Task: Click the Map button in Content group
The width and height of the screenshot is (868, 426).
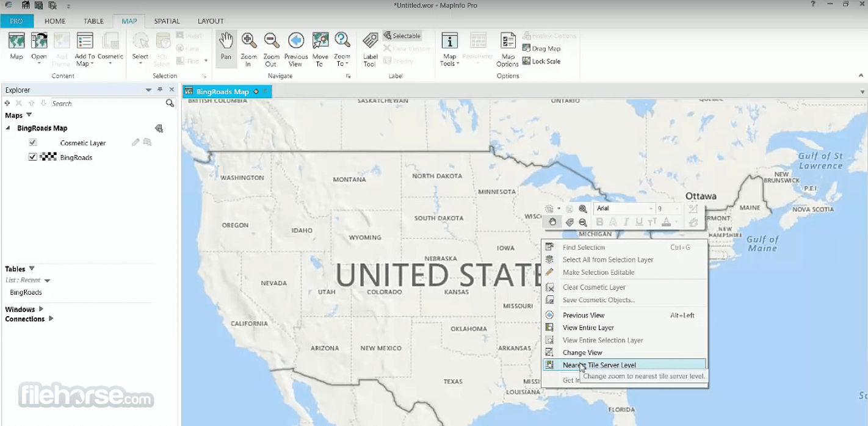Action: (16, 46)
